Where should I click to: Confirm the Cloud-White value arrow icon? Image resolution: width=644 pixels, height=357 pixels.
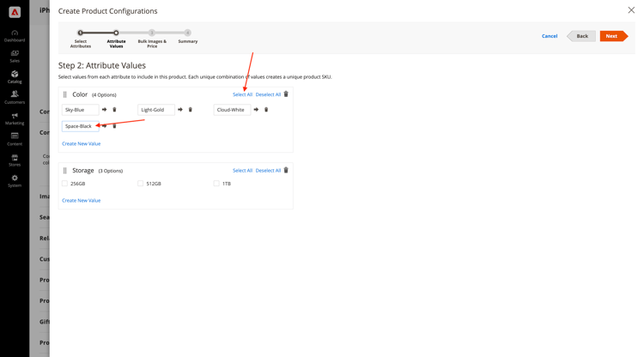click(x=256, y=110)
